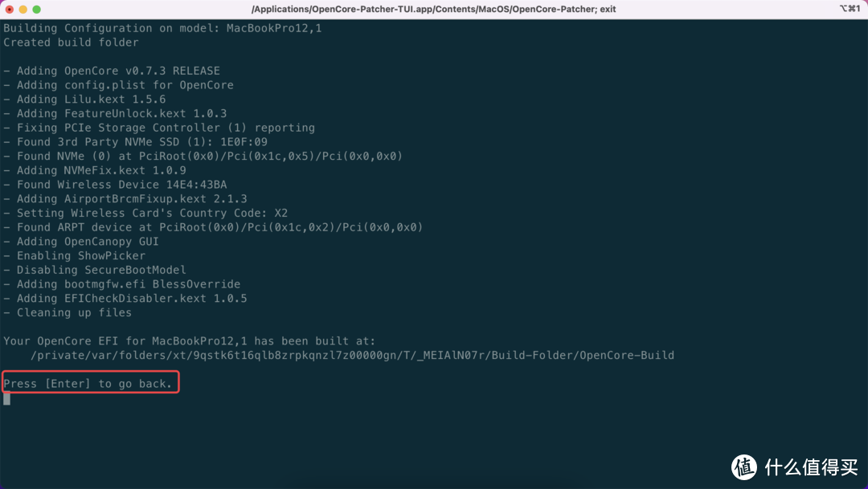Click the 'Enabling ShowPicker' line
The width and height of the screenshot is (868, 489).
tap(75, 256)
